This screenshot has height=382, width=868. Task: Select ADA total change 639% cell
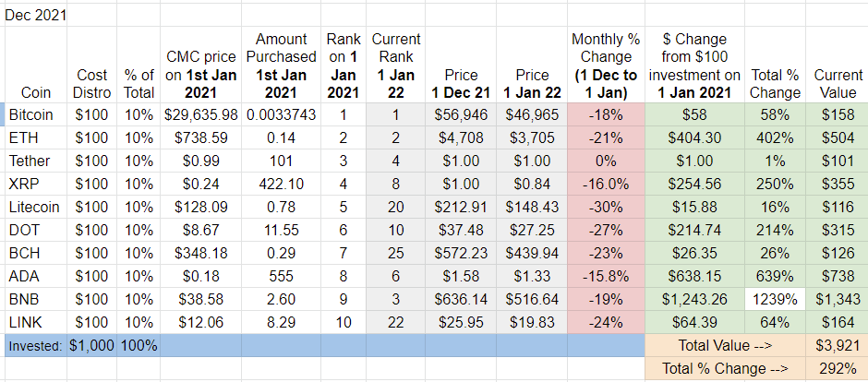pyautogui.click(x=775, y=276)
